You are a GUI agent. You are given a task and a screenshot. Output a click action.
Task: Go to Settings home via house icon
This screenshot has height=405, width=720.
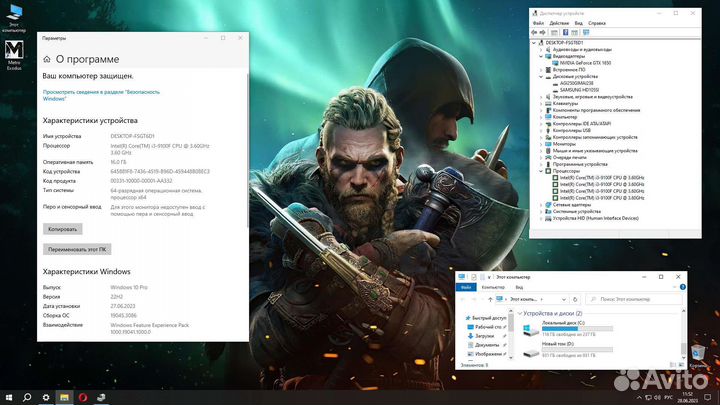(47, 59)
